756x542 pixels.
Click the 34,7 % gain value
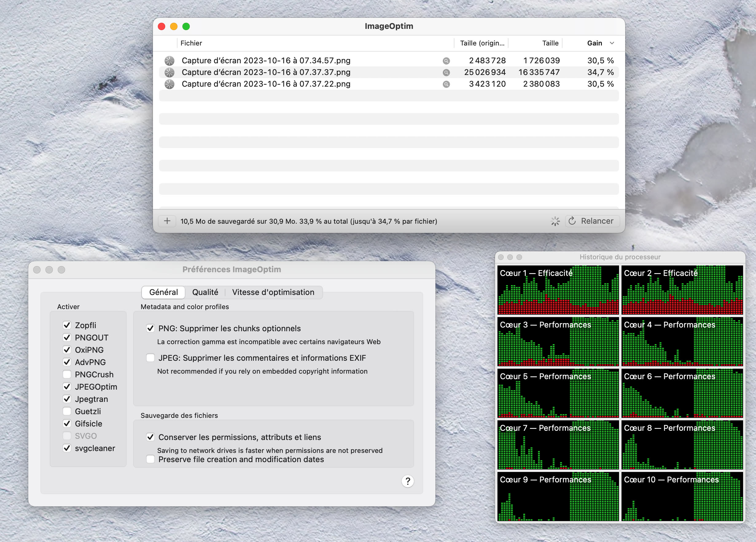point(600,73)
